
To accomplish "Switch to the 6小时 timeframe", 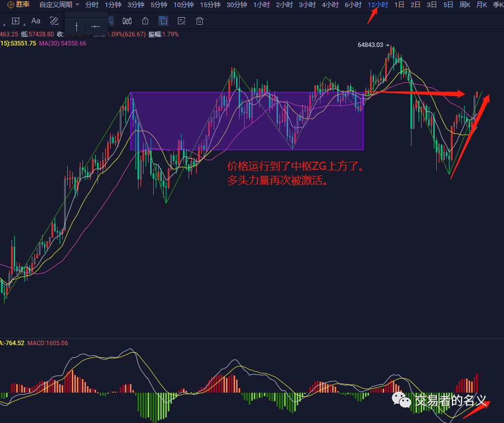I will pos(353,5).
